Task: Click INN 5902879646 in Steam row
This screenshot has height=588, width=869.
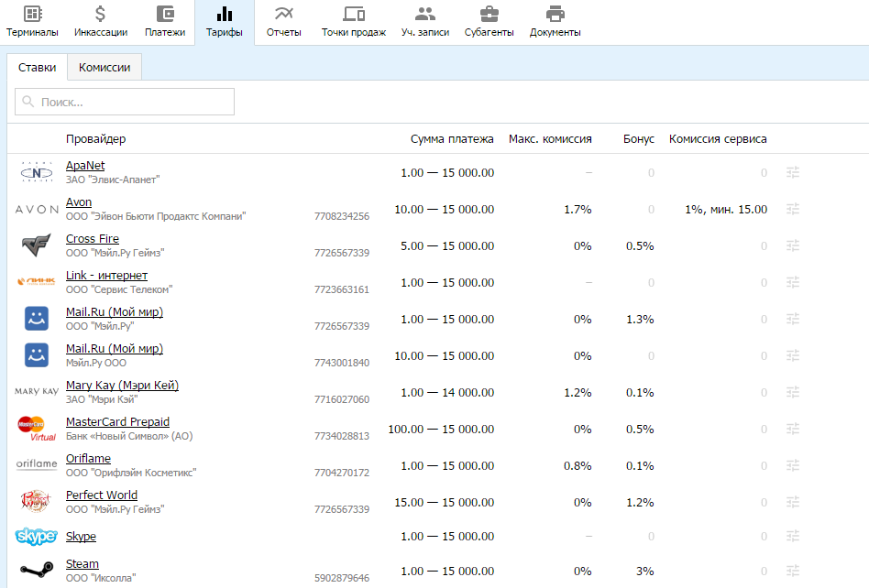Action: [342, 578]
